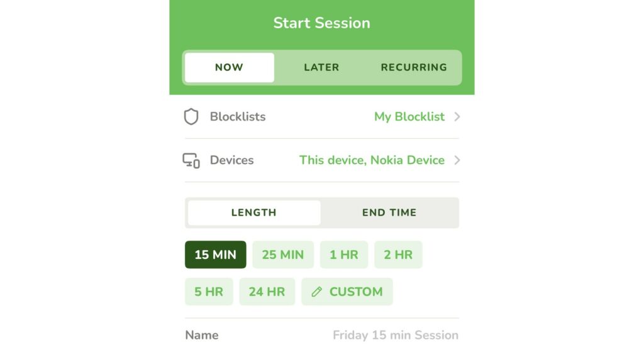Pick the 2 HR duration button
Viewport: 644px width, 362px height.
(x=398, y=255)
